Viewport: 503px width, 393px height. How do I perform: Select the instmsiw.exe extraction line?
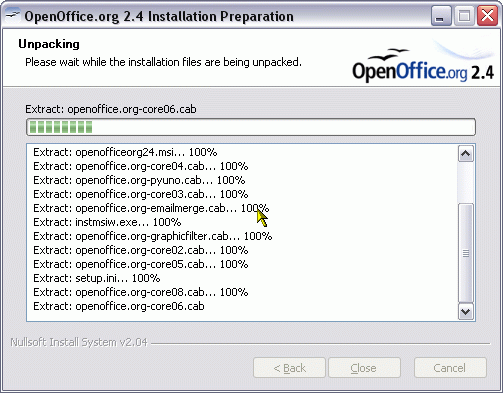click(107, 222)
